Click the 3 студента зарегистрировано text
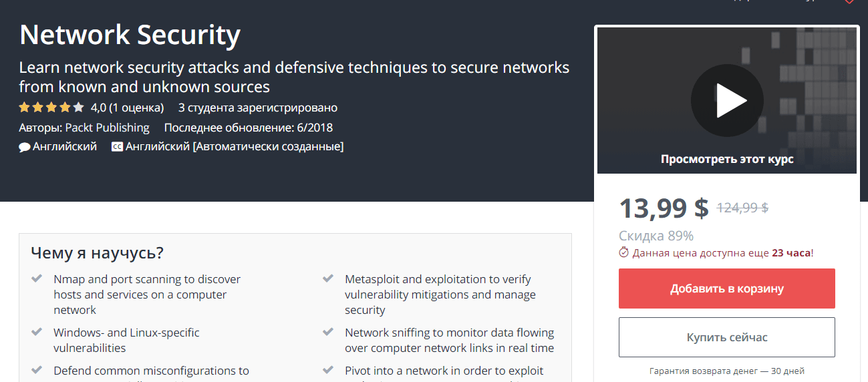The height and width of the screenshot is (382, 868). tap(258, 108)
